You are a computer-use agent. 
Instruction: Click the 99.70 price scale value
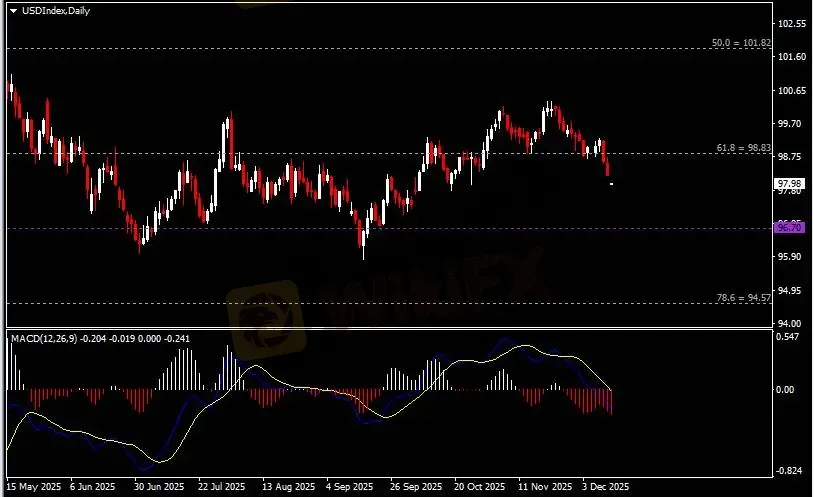pyautogui.click(x=790, y=124)
